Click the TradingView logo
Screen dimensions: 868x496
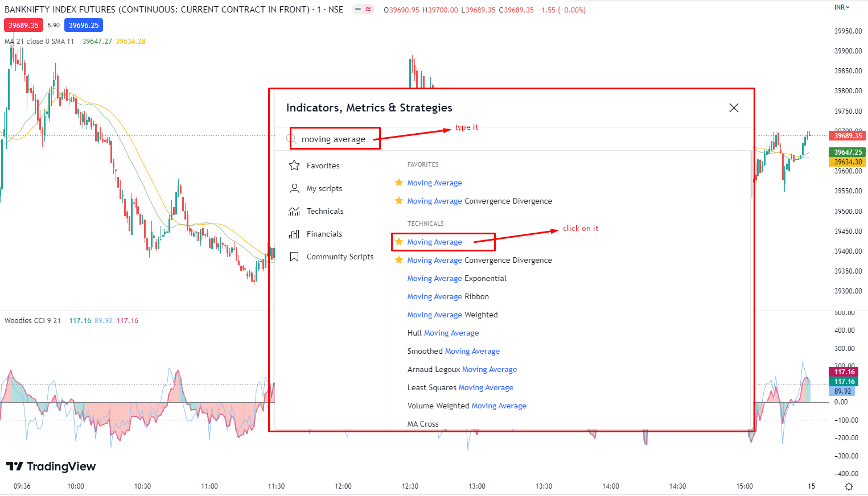coord(51,466)
